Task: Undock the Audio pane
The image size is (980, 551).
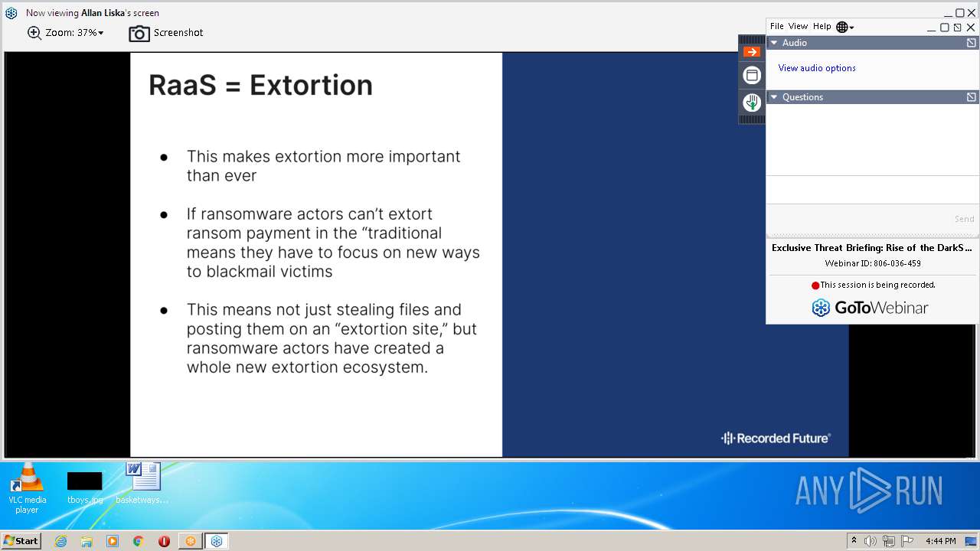Action: [971, 43]
